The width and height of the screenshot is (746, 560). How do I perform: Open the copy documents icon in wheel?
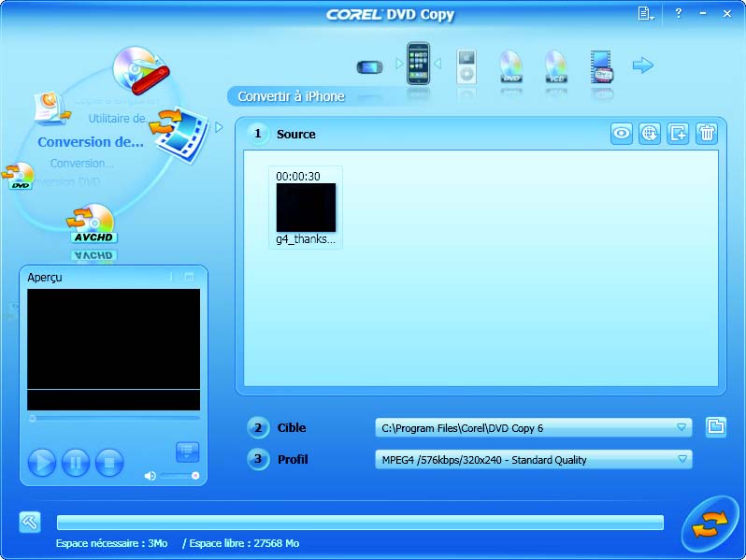click(50, 108)
